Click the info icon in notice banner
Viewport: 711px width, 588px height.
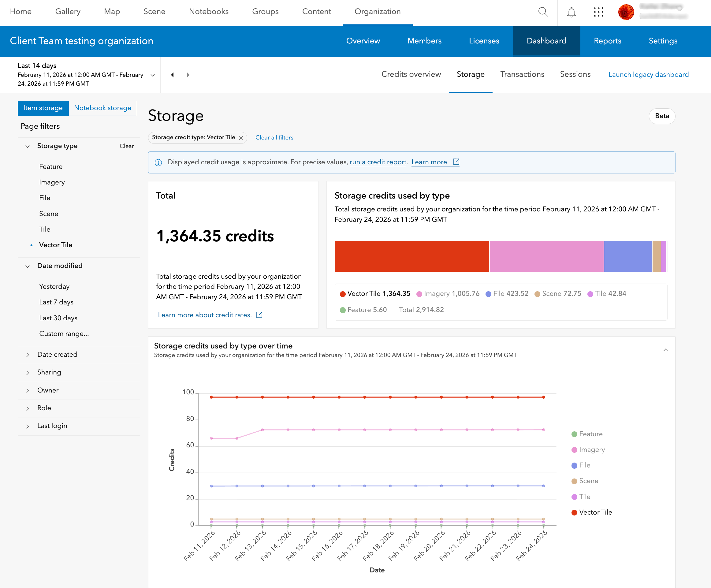pyautogui.click(x=158, y=162)
